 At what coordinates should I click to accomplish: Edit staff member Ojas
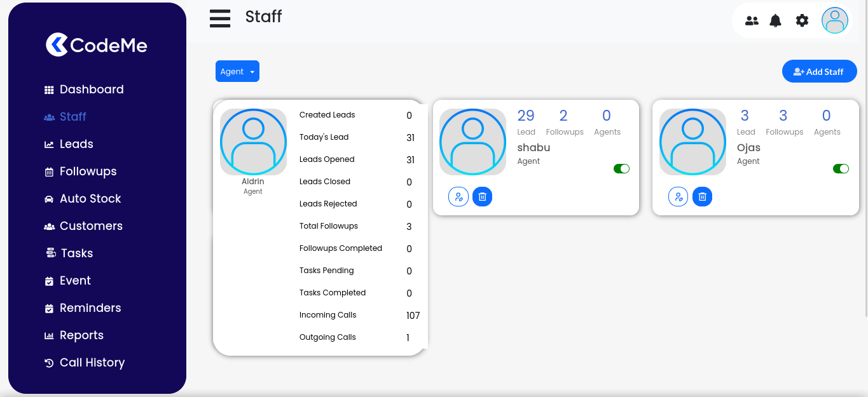(x=679, y=197)
